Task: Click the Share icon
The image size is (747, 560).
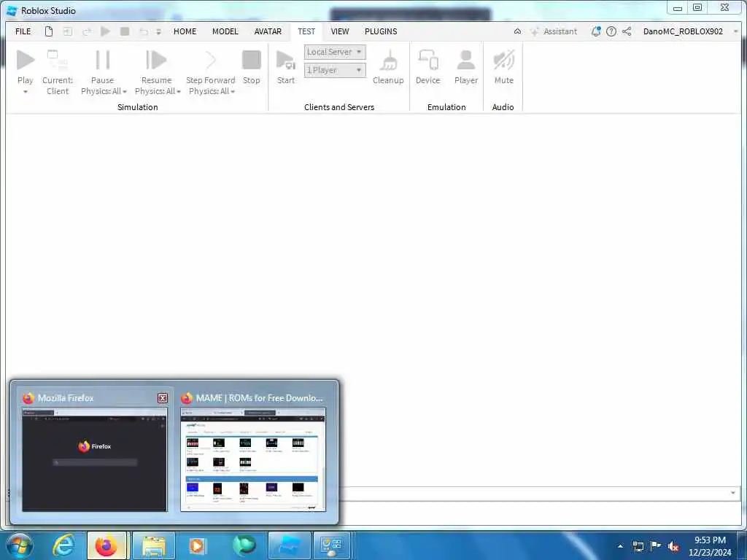Action: 627,31
